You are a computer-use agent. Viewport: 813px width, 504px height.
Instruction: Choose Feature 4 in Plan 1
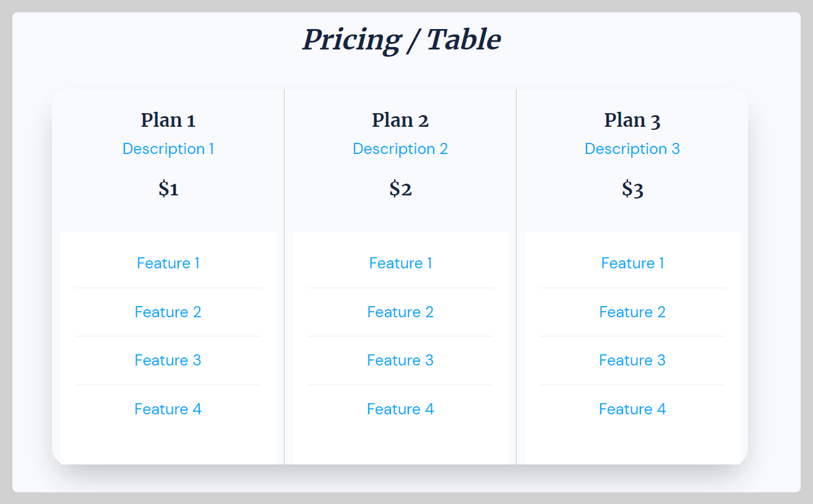(x=168, y=409)
